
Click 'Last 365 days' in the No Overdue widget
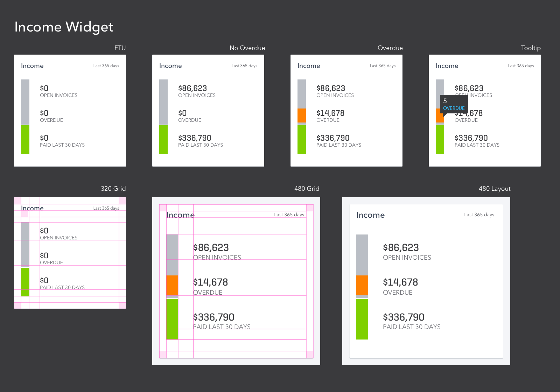244,66
